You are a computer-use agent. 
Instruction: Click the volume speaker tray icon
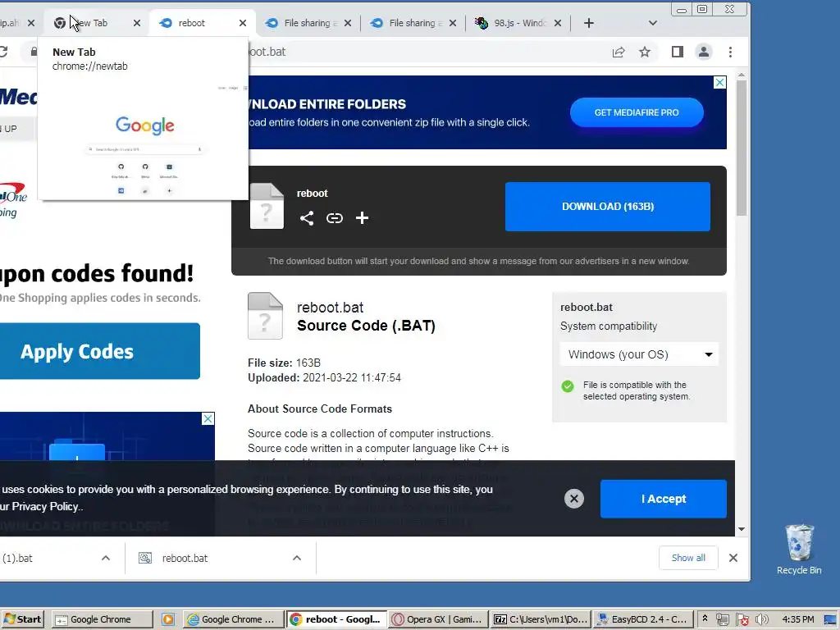point(762,620)
